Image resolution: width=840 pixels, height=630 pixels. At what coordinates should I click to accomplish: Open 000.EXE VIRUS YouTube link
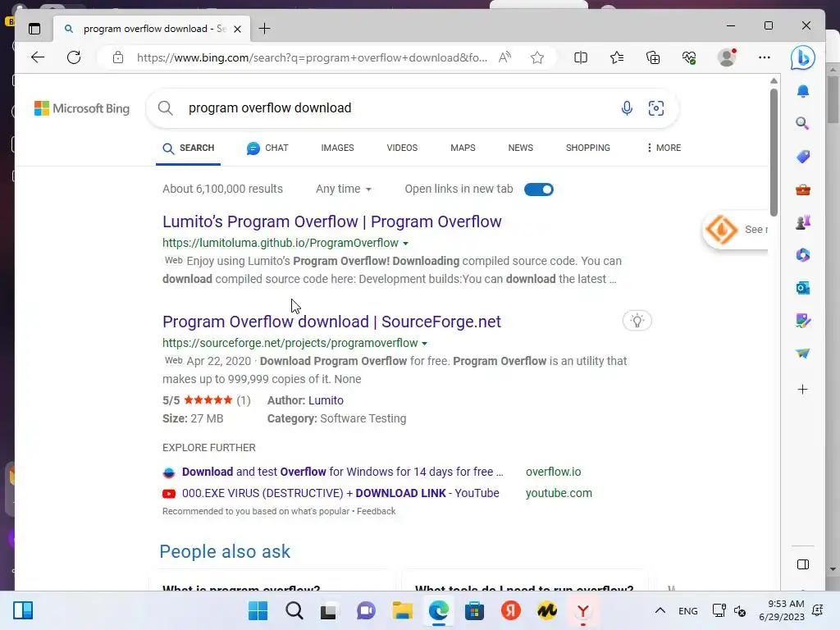340,493
